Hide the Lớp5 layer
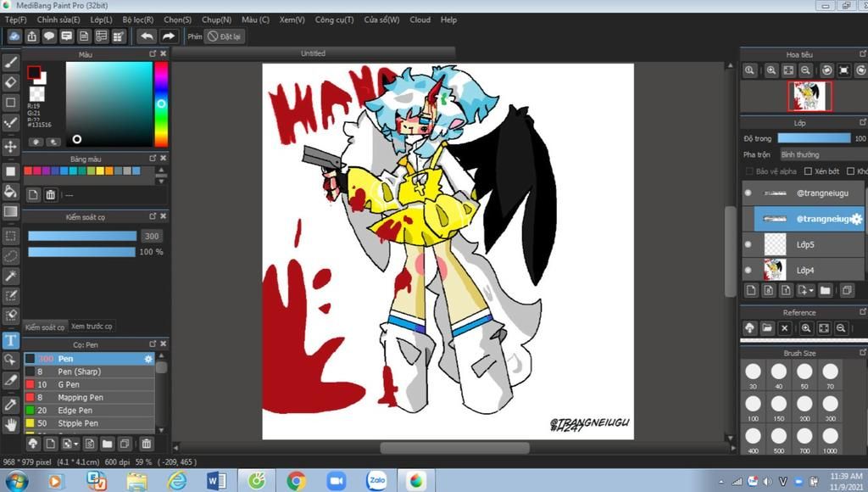The width and height of the screenshot is (868, 492). tap(748, 244)
